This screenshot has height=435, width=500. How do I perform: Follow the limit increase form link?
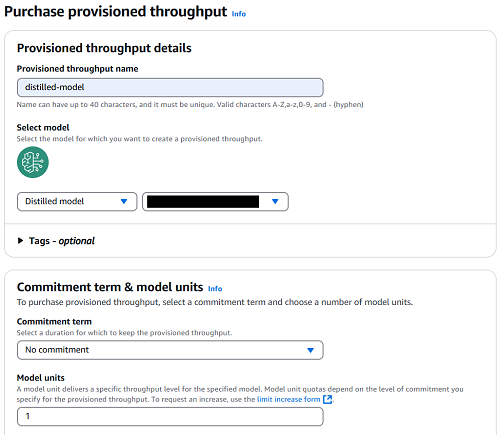click(x=289, y=399)
